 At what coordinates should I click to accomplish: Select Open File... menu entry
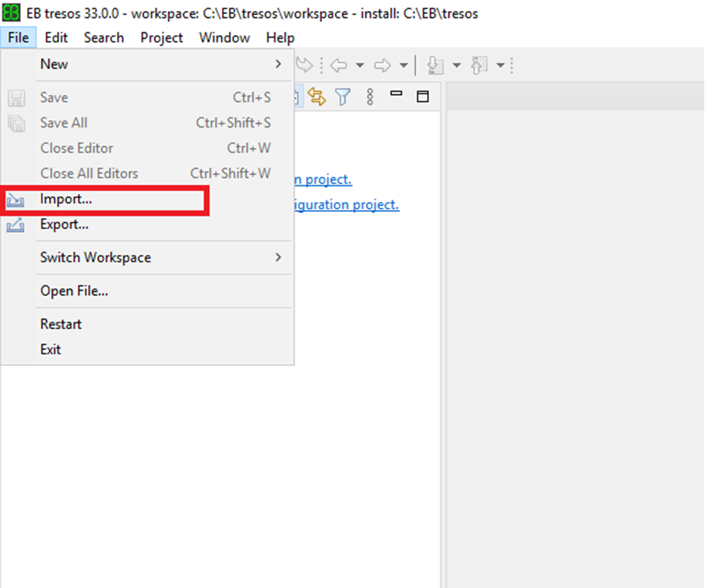point(74,291)
